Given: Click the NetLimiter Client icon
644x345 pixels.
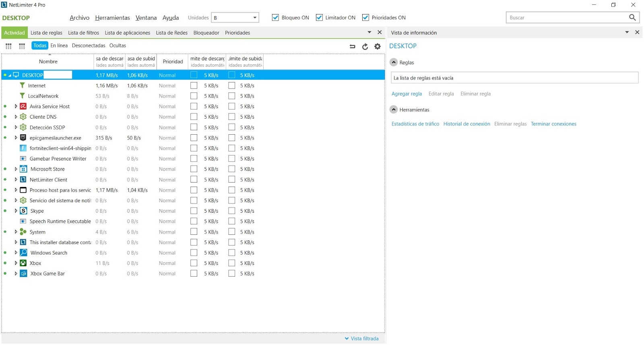Looking at the screenshot, I should point(23,179).
